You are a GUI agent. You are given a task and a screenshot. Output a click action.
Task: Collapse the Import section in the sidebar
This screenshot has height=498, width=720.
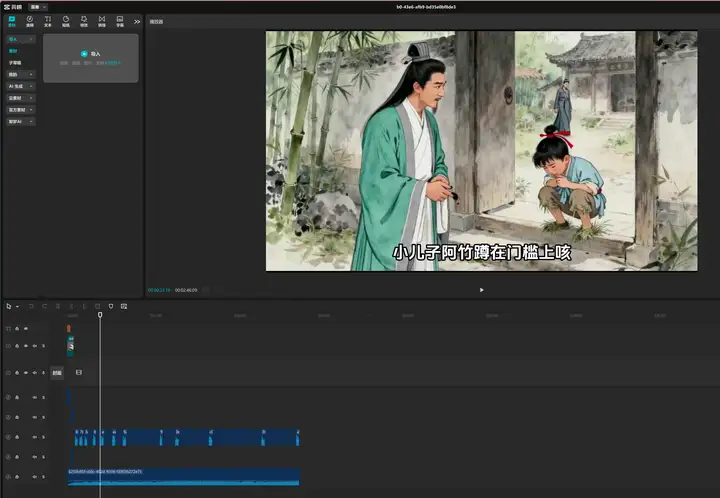[x=21, y=39]
